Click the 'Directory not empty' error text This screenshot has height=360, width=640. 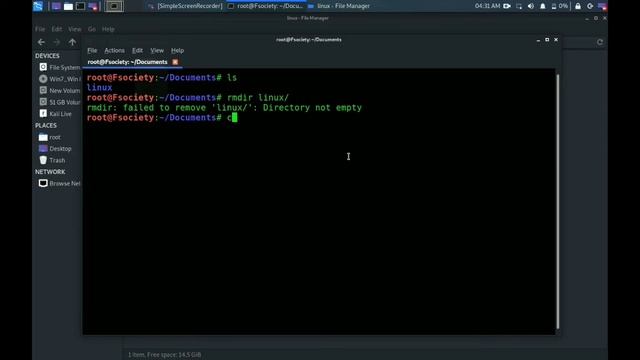(x=312, y=108)
